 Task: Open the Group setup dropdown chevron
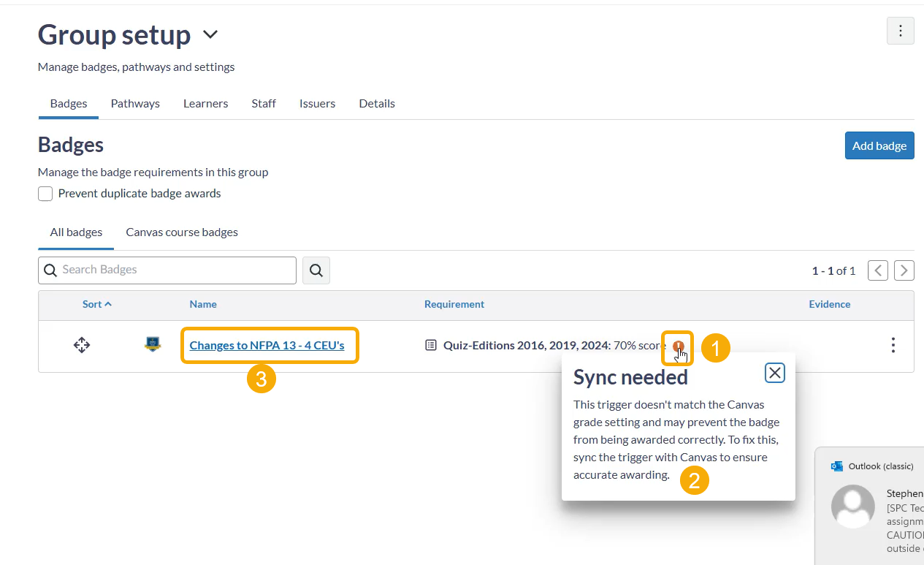[x=210, y=34]
